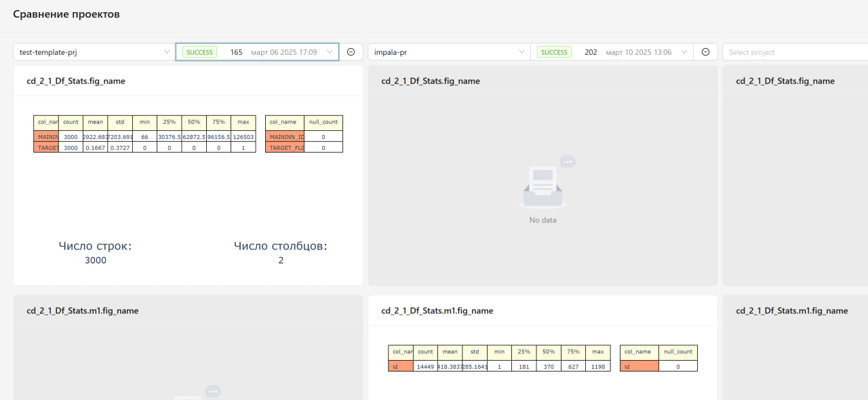This screenshot has height=400, width=868.
Task: Click cd_2_1_Df_Stats.m1.fig_name title under test-template-prj
Action: tap(83, 311)
